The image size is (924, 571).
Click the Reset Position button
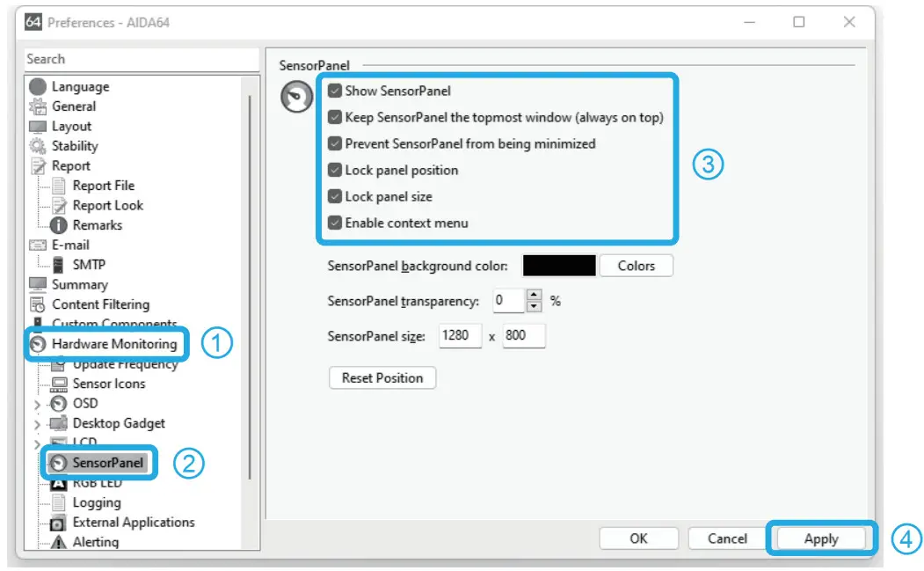pyautogui.click(x=382, y=378)
